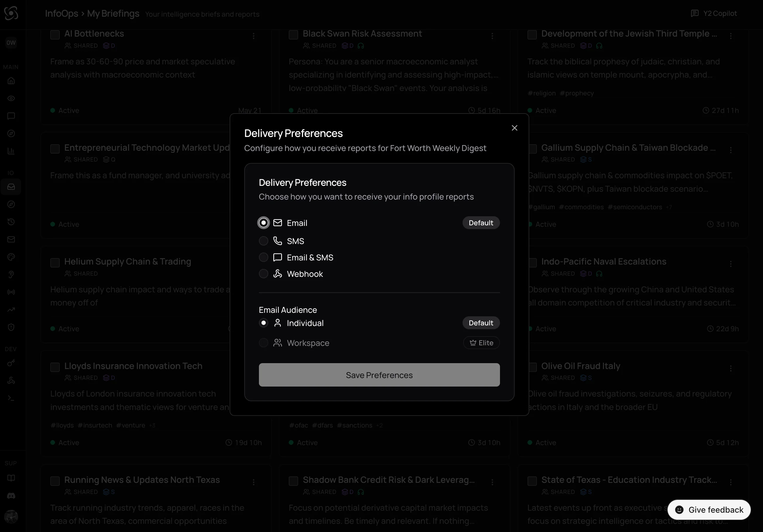
Task: Open Y2 Copilot chat
Action: [714, 13]
